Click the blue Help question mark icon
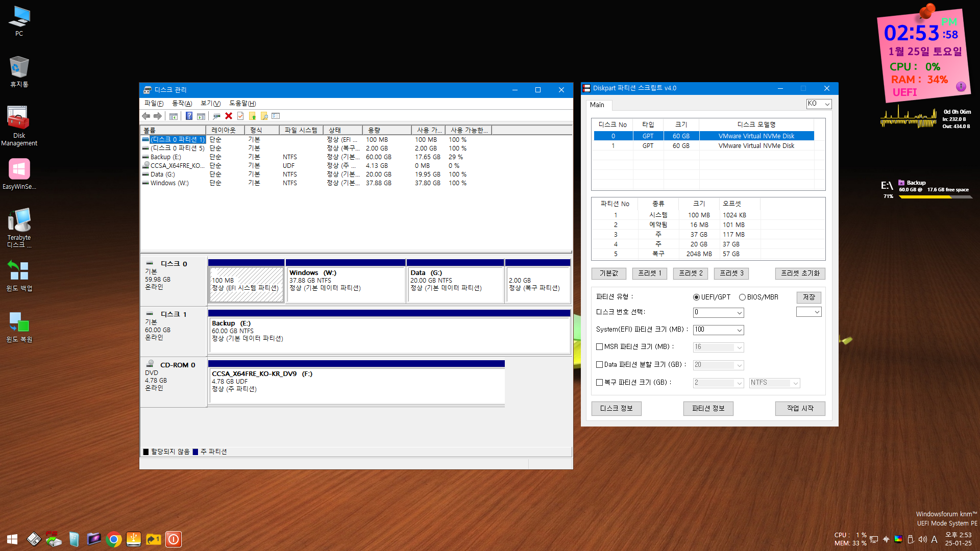This screenshot has width=980, height=551. [x=189, y=116]
